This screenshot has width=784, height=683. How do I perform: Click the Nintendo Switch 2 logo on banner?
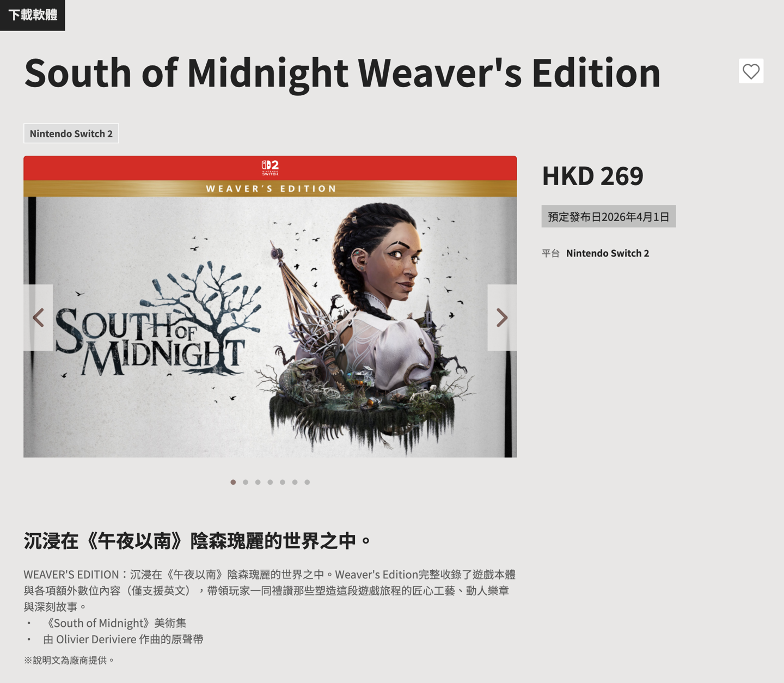click(270, 167)
